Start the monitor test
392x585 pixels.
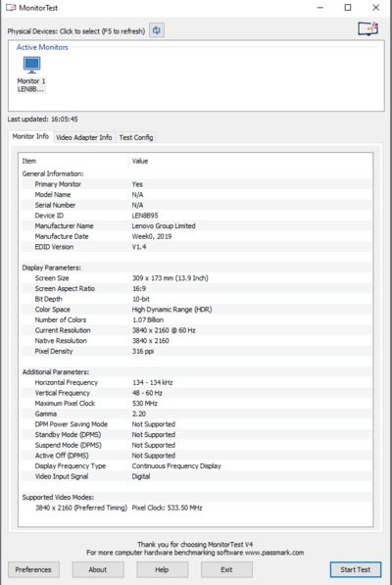pos(356,569)
